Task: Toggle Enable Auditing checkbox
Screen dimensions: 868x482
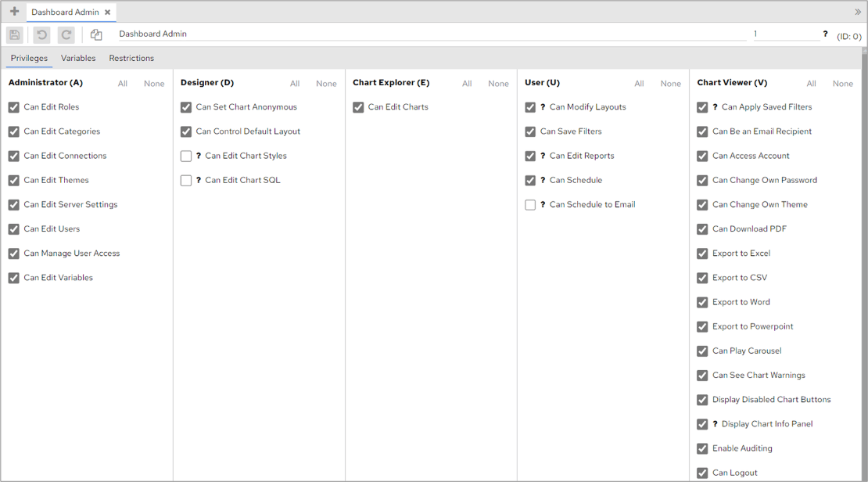Action: tap(702, 449)
